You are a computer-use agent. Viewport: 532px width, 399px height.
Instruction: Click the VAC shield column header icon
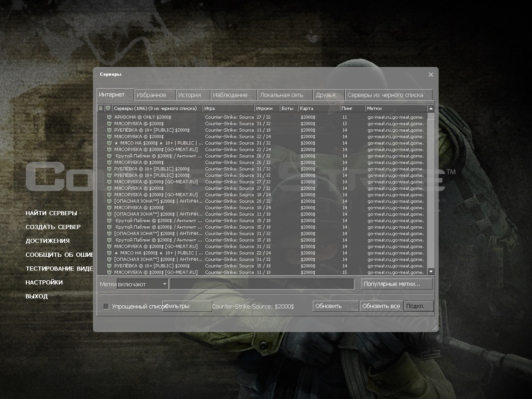coord(108,108)
